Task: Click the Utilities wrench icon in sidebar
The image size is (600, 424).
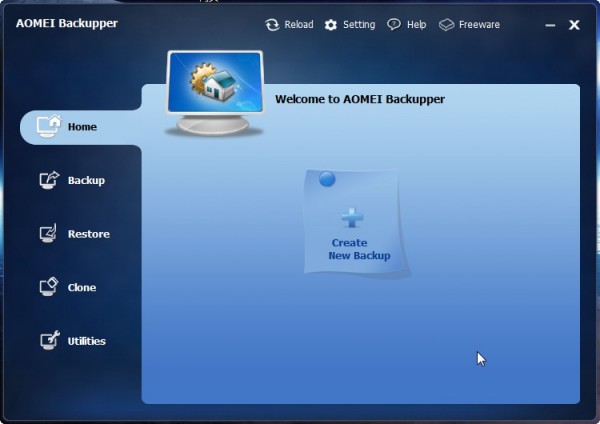Action: click(49, 341)
